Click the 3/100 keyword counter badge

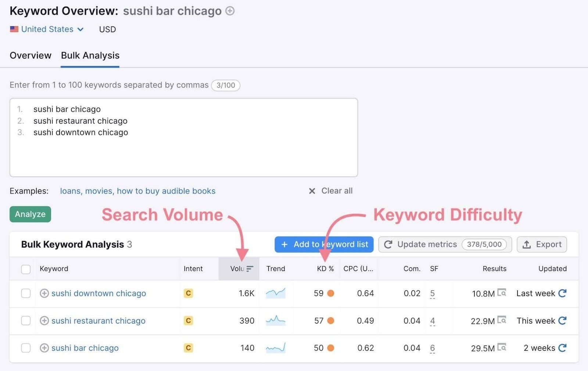(x=226, y=85)
